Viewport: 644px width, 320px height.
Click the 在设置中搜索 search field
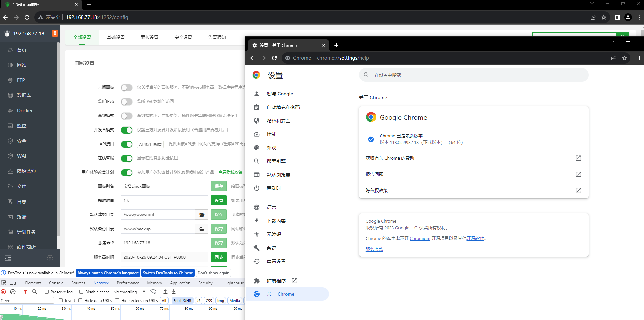473,75
